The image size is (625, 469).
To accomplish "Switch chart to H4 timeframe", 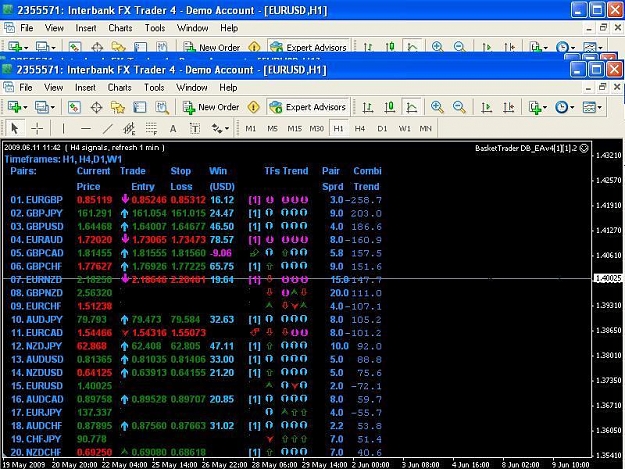I will [360, 129].
